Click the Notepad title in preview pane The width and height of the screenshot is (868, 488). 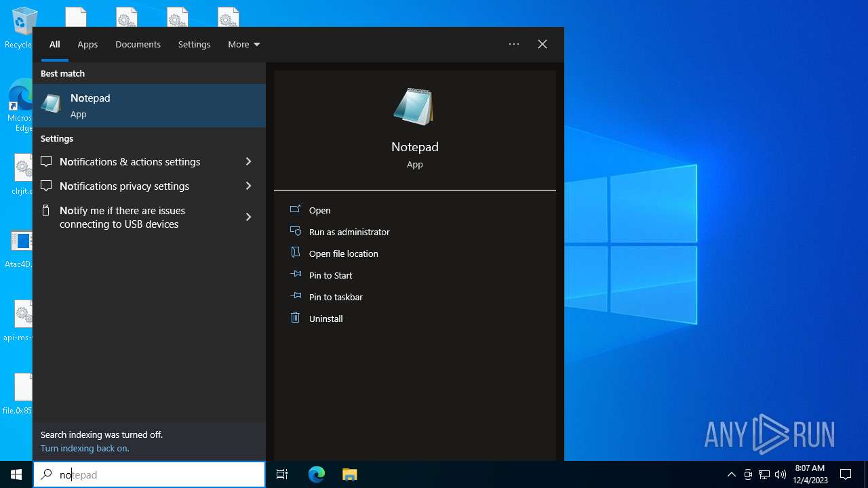[414, 147]
